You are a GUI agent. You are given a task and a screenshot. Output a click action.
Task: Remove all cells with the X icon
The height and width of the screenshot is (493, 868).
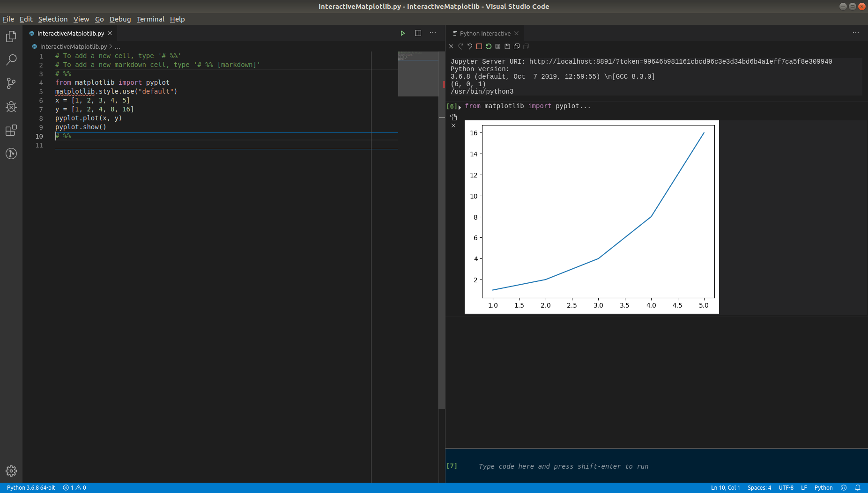click(x=451, y=46)
